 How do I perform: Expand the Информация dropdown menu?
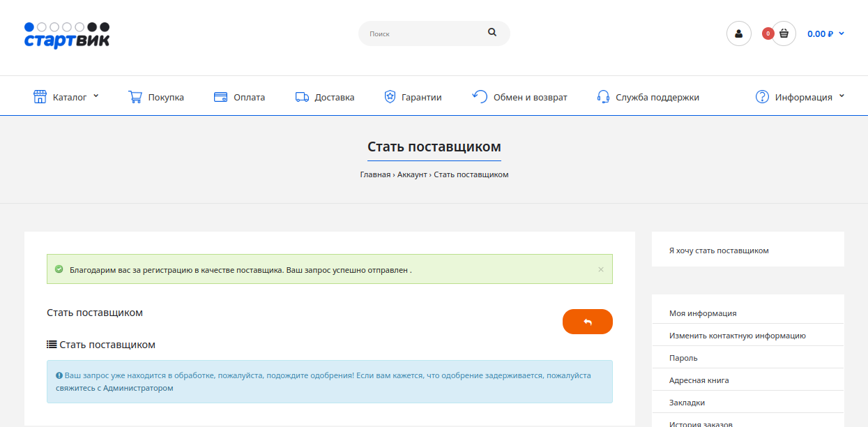pyautogui.click(x=800, y=97)
